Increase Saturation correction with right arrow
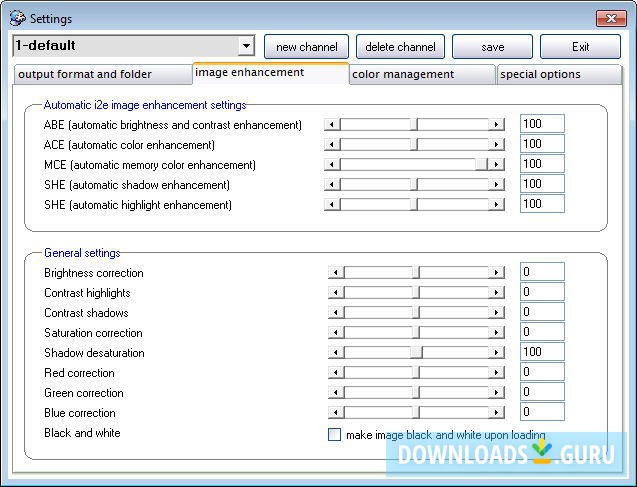This screenshot has width=637, height=487. coord(496,332)
